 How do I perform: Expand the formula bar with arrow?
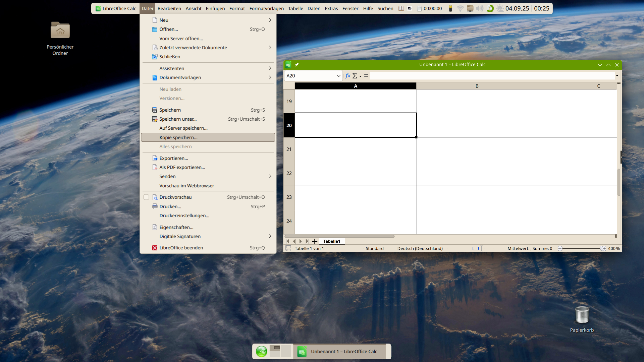tap(617, 75)
